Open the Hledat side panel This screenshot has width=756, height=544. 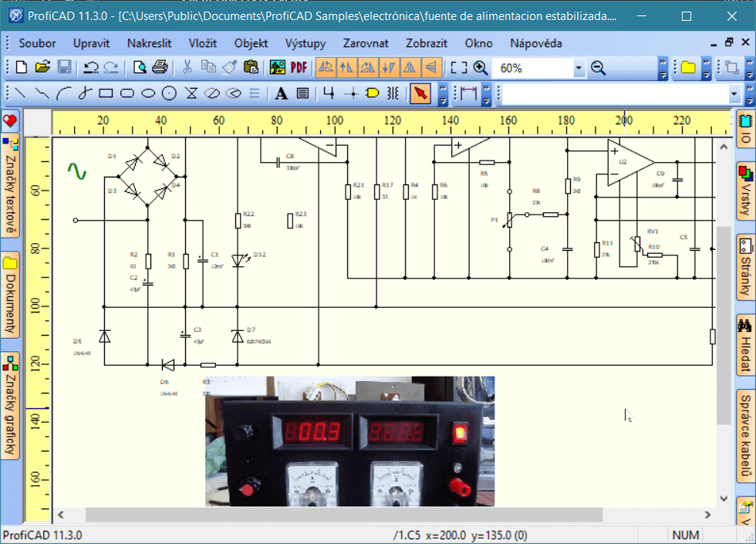745,346
